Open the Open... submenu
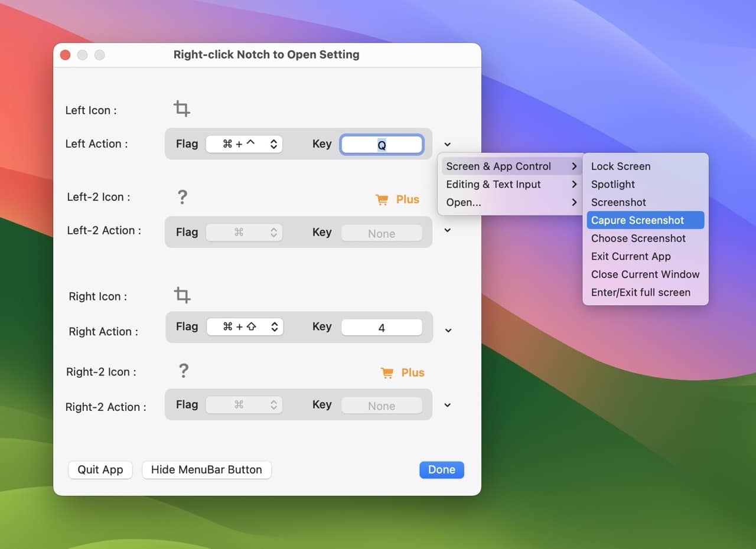756x549 pixels. [511, 202]
